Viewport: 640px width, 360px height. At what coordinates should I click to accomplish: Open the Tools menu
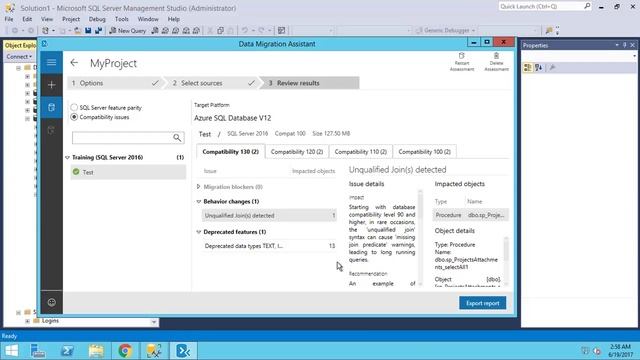[122, 19]
